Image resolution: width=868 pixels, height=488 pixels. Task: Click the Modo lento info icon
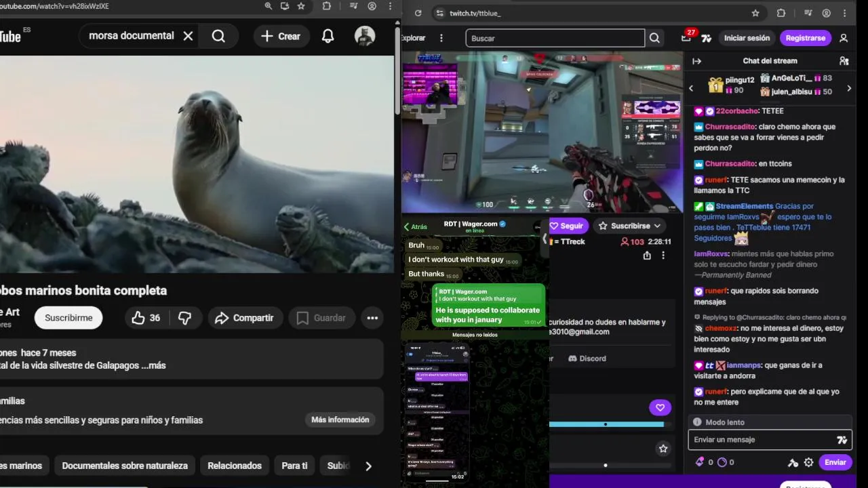coord(696,422)
